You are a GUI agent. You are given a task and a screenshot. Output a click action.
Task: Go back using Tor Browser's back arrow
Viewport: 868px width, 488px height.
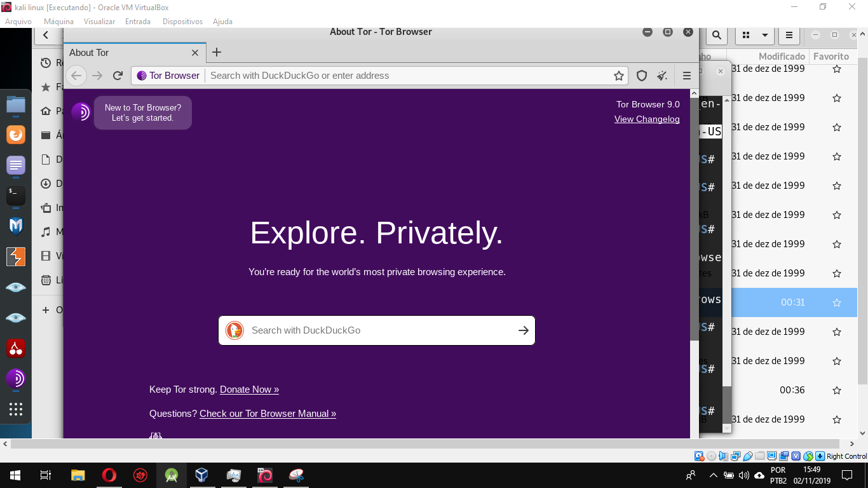coord(76,76)
